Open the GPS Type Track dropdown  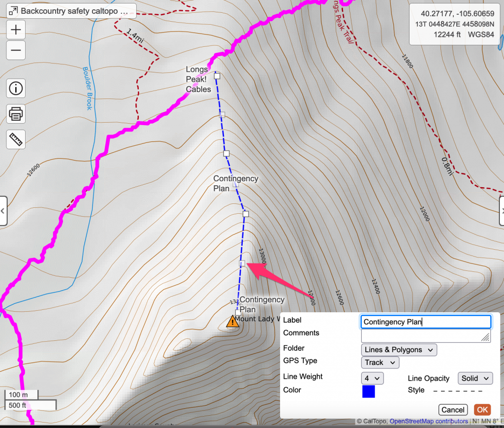coord(380,362)
